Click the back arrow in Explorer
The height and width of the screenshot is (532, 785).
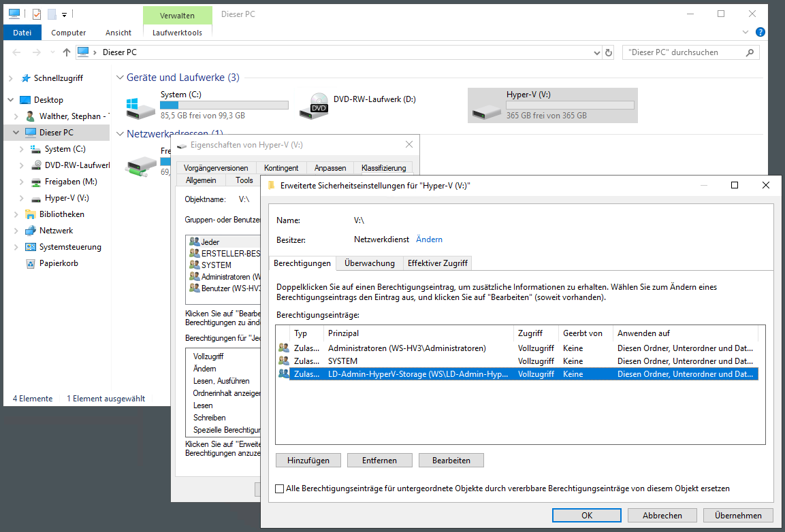(16, 52)
